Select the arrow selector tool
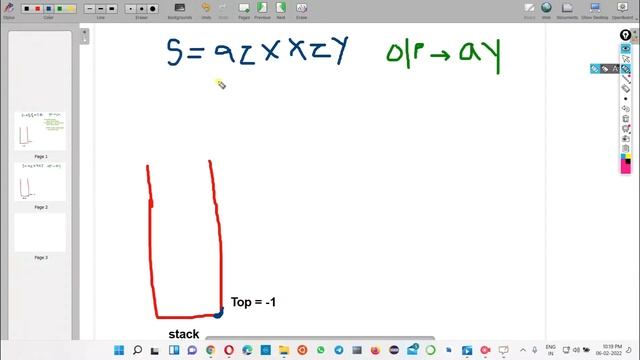Screen dimensions: 640x360 click(625, 59)
